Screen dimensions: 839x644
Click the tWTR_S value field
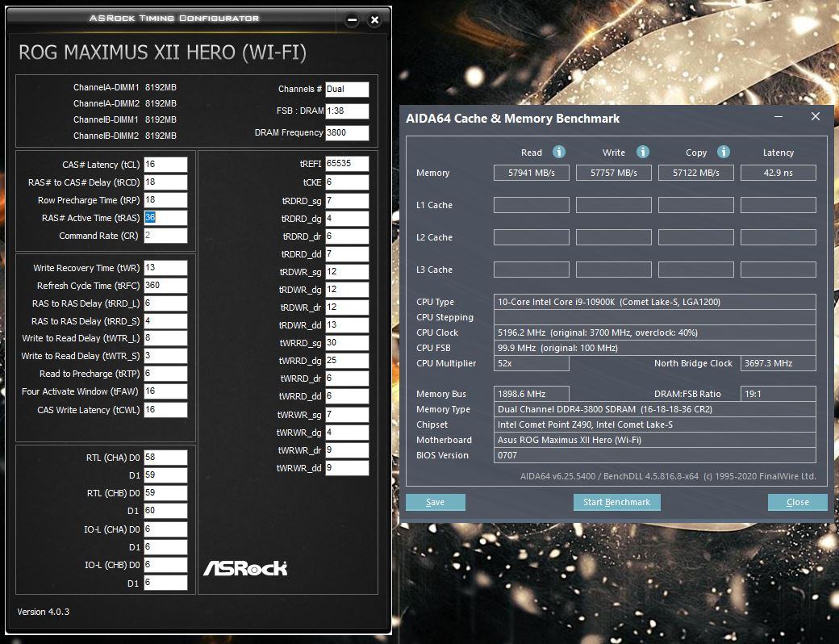point(166,356)
